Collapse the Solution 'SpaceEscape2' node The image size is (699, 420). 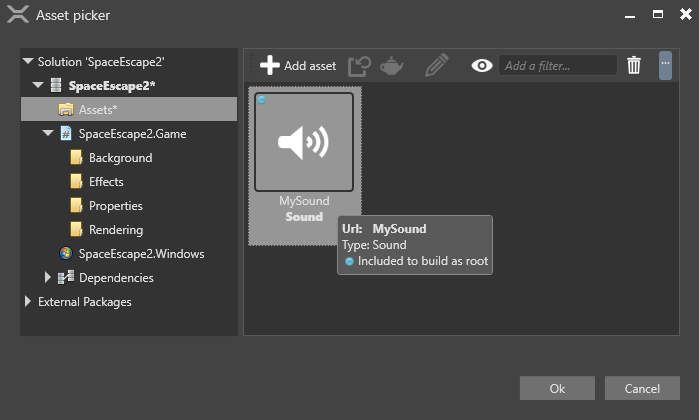coord(28,62)
